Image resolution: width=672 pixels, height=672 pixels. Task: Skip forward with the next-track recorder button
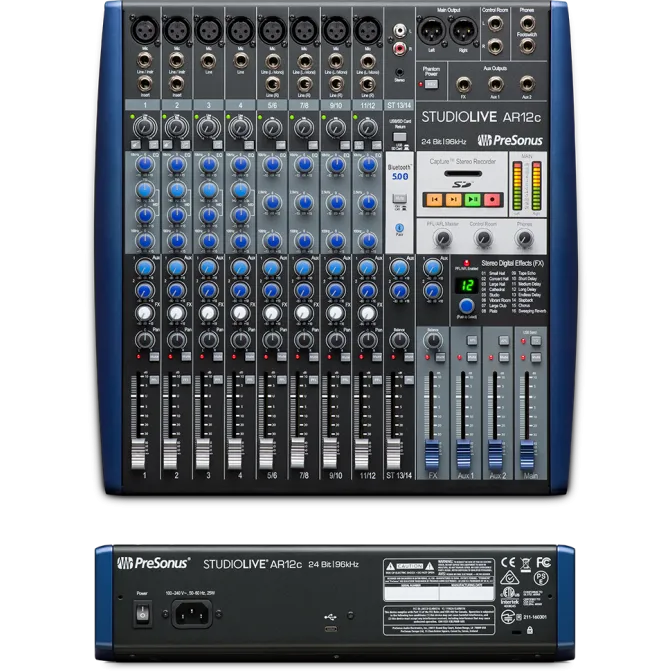pos(453,199)
